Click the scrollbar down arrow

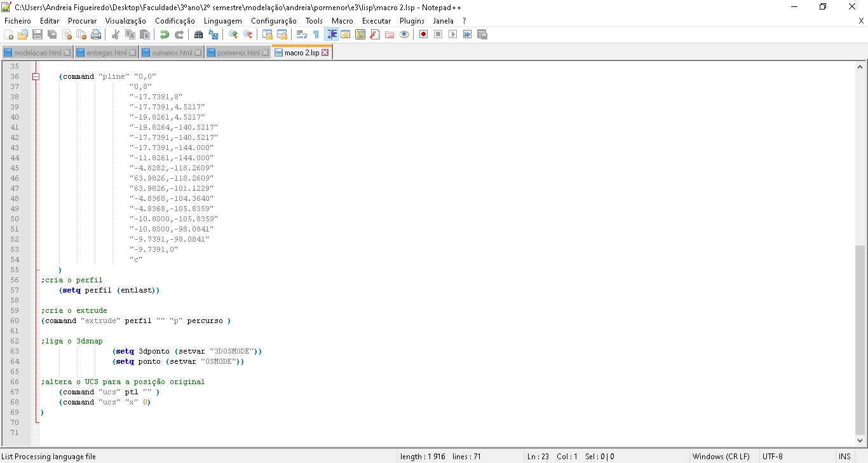(x=860, y=441)
